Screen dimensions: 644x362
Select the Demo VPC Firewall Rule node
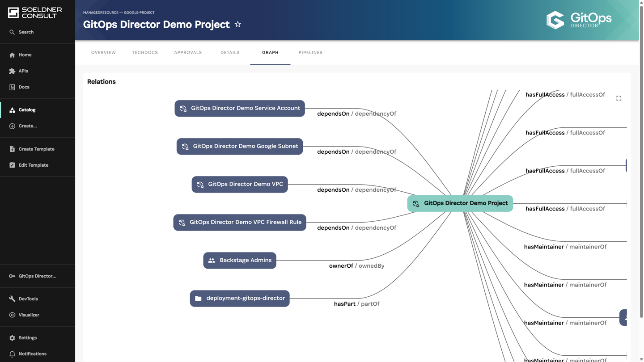(240, 223)
